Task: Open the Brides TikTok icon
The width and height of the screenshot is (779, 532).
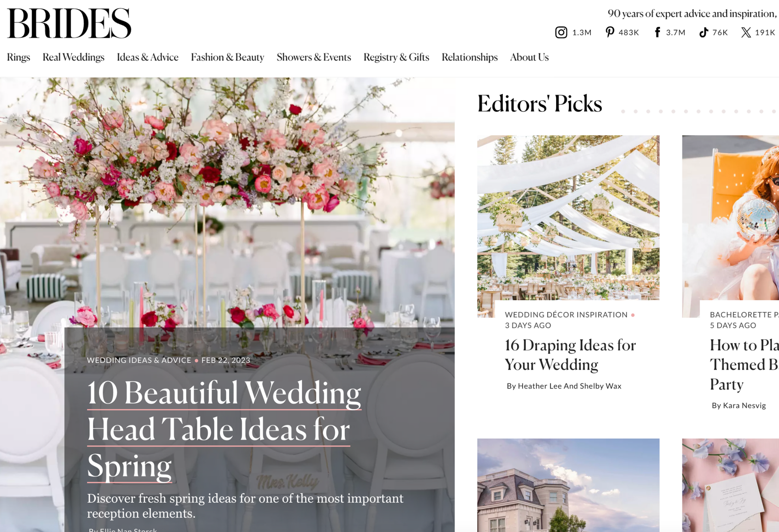Action: click(x=703, y=32)
